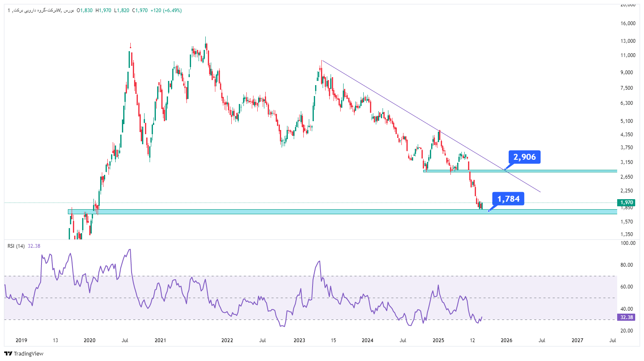Click the blue 2,906 price callout

[525, 157]
